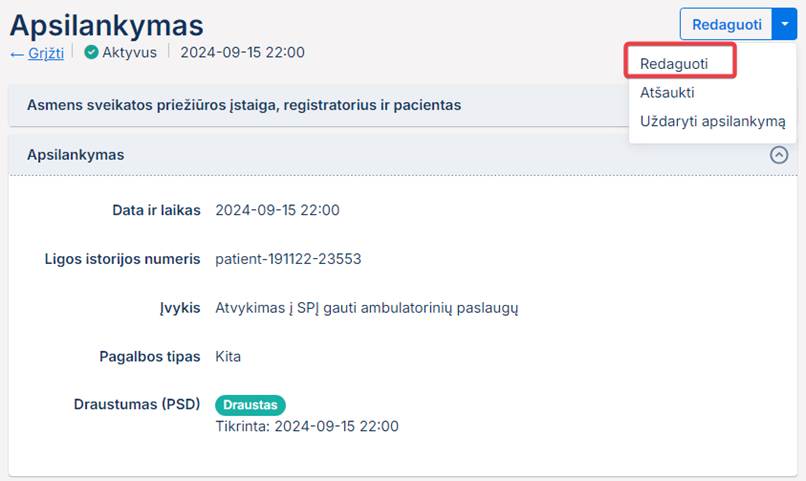Screen dimensions: 806x481
Task: Select the Uždaryti apsilankymą menu entry
Action: point(712,121)
